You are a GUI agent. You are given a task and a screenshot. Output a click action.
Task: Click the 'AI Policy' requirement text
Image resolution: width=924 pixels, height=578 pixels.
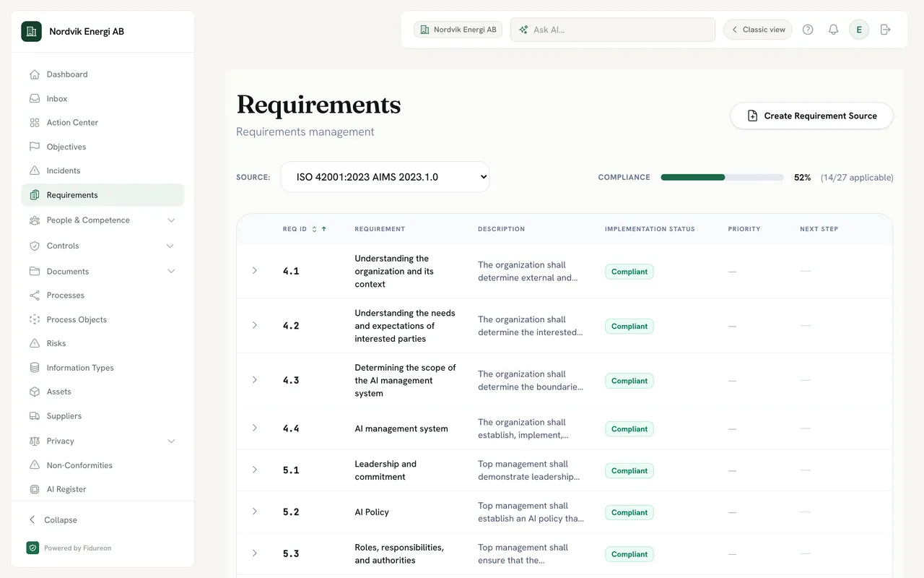[372, 512]
